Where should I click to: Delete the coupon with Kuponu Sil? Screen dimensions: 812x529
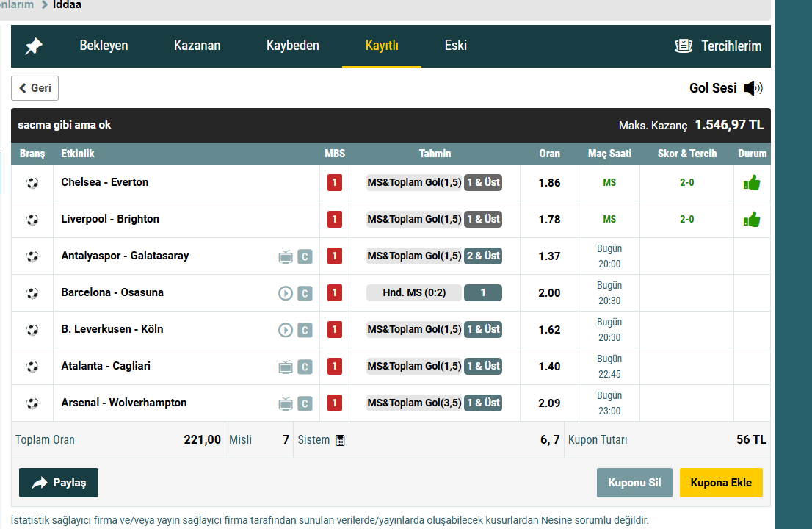634,483
